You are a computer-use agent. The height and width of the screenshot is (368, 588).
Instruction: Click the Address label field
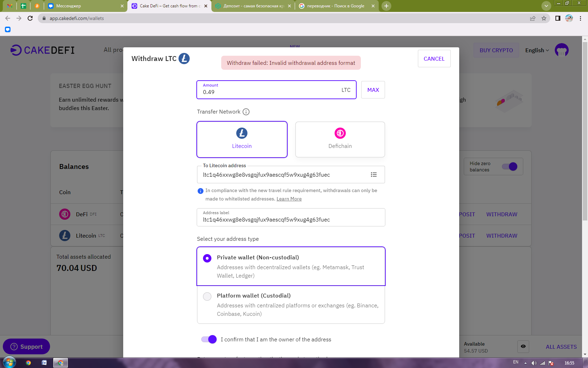(x=291, y=217)
